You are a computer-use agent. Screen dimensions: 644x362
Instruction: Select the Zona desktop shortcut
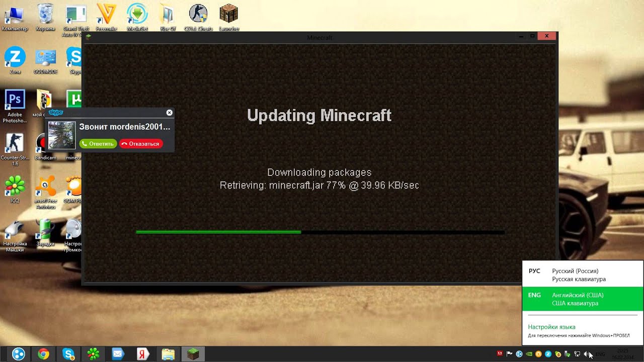point(15,60)
